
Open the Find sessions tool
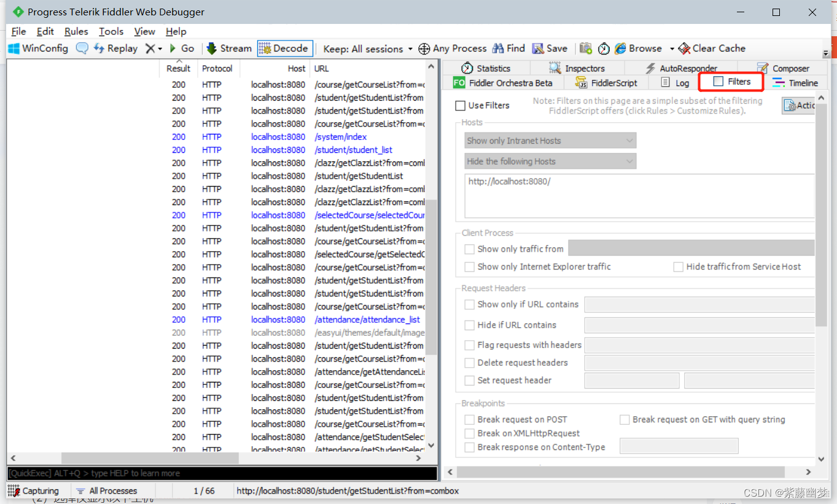508,48
